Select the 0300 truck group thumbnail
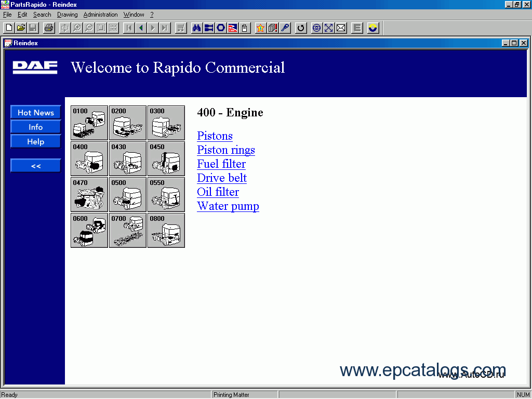The image size is (532, 399). pyautogui.click(x=166, y=123)
